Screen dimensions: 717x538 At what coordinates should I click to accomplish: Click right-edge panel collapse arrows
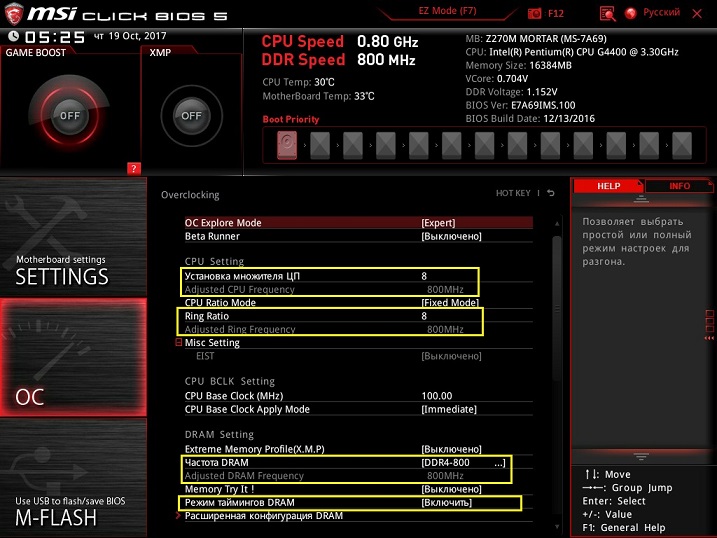(x=709, y=338)
